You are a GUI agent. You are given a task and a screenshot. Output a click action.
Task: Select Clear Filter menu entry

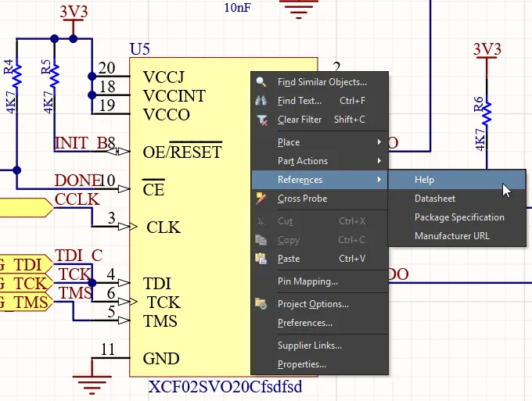(x=320, y=120)
